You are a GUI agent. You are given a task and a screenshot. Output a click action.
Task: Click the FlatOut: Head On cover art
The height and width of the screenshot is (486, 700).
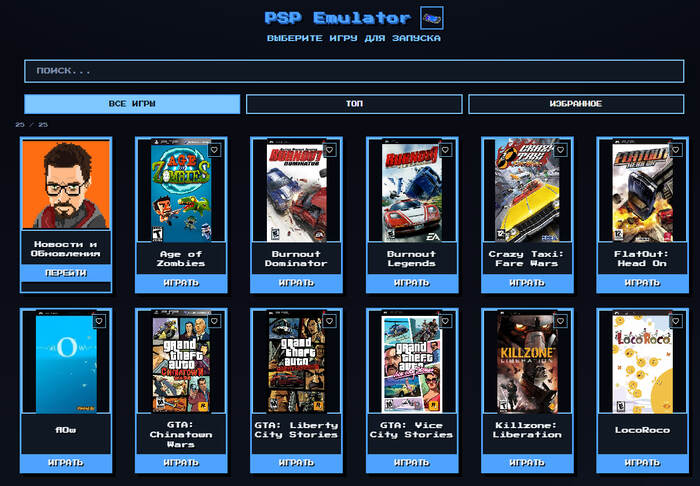[x=642, y=191]
